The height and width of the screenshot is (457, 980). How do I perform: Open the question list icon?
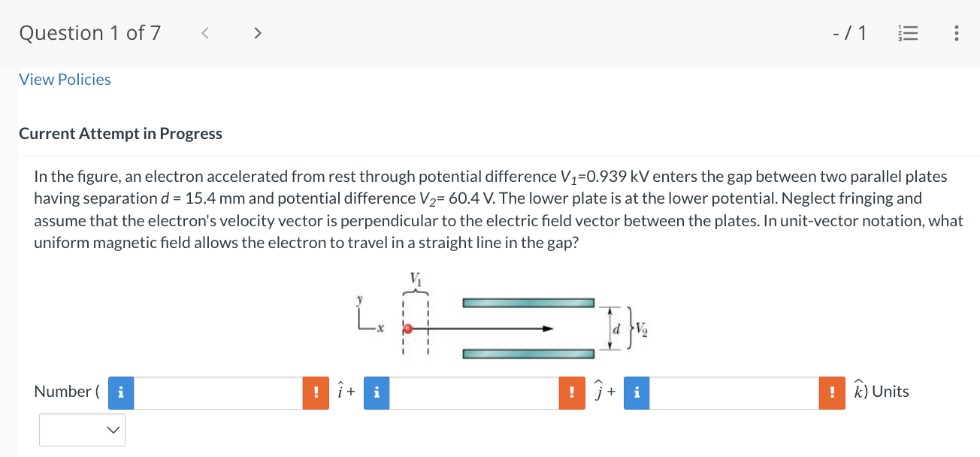click(x=908, y=32)
